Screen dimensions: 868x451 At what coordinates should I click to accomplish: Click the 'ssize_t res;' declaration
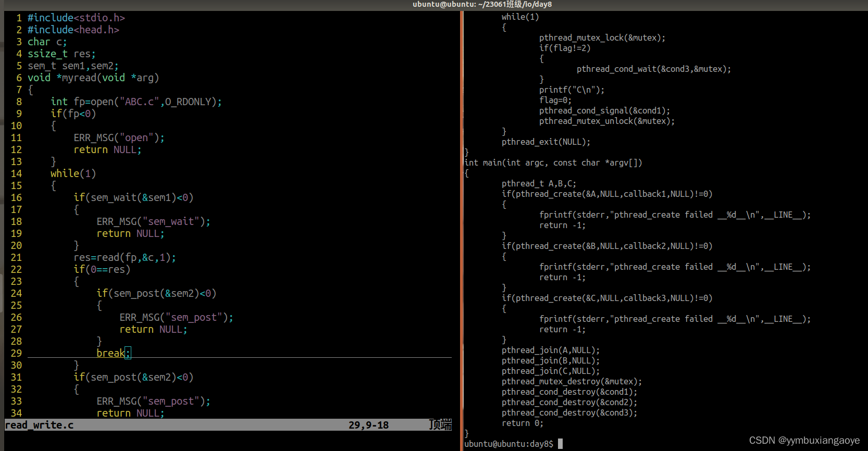pyautogui.click(x=61, y=54)
